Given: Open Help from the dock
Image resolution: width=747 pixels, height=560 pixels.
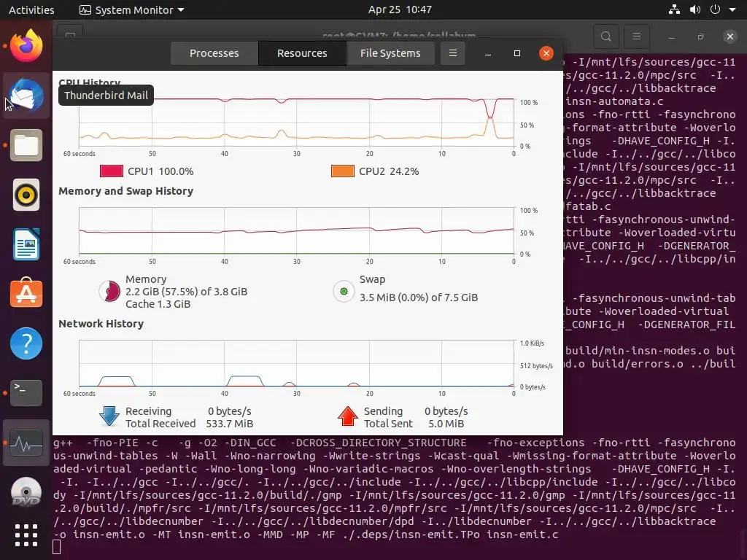Looking at the screenshot, I should 26,343.
